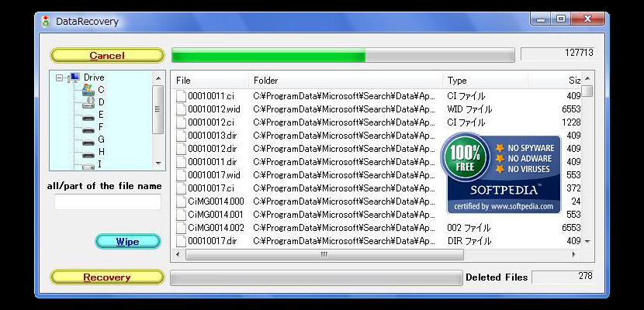Click file icon for 00010011.dir
This screenshot has width=644, height=310.
coord(181,162)
